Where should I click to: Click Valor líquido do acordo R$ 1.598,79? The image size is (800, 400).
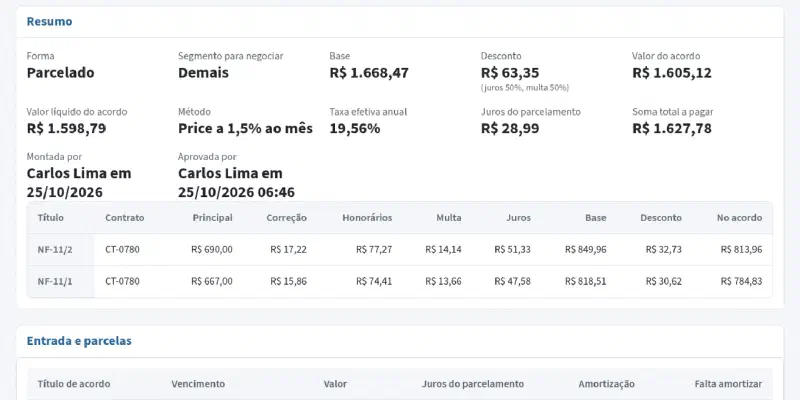click(66, 128)
